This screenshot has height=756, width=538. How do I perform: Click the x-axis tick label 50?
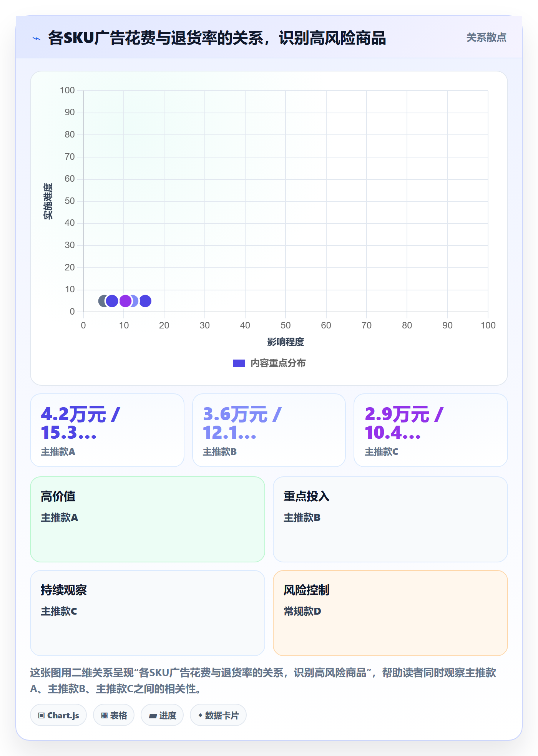286,325
